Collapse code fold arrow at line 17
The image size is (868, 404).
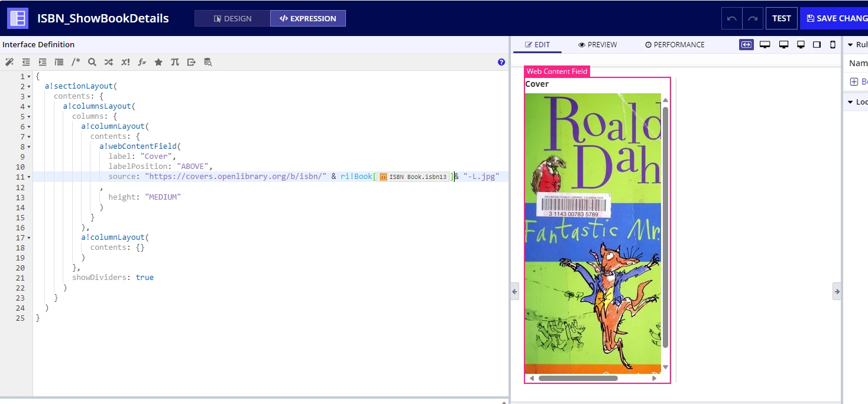tap(29, 237)
